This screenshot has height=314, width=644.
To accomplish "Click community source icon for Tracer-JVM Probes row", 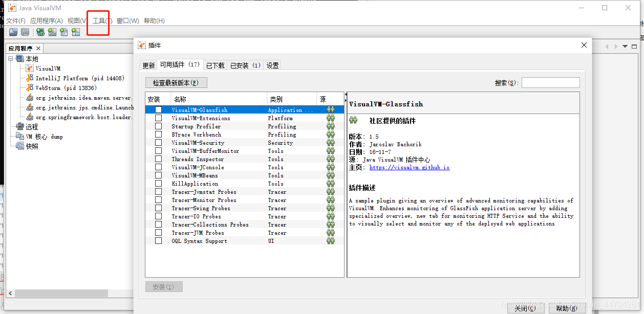I will point(331,233).
